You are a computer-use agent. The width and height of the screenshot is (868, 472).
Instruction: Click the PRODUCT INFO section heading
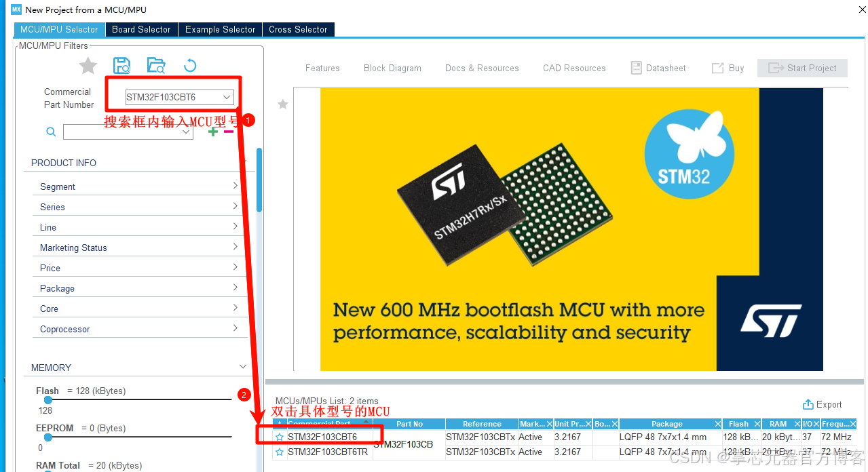(x=64, y=163)
